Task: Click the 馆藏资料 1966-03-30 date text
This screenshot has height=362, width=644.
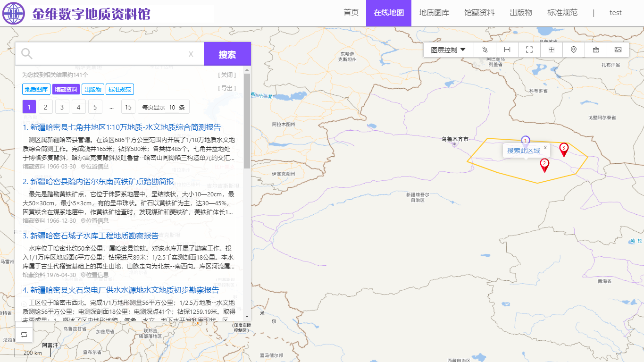Action: (49, 166)
